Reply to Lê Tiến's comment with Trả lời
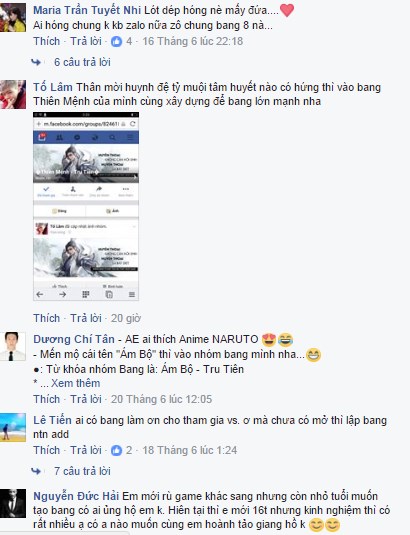The width and height of the screenshot is (410, 535). [86, 450]
